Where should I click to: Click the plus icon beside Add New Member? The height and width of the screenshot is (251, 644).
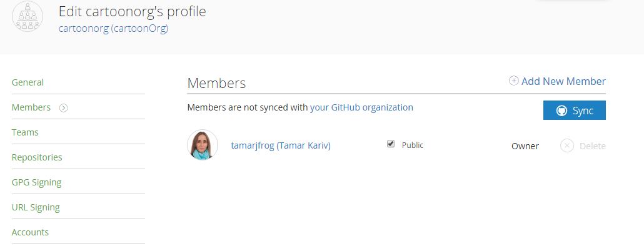click(514, 81)
